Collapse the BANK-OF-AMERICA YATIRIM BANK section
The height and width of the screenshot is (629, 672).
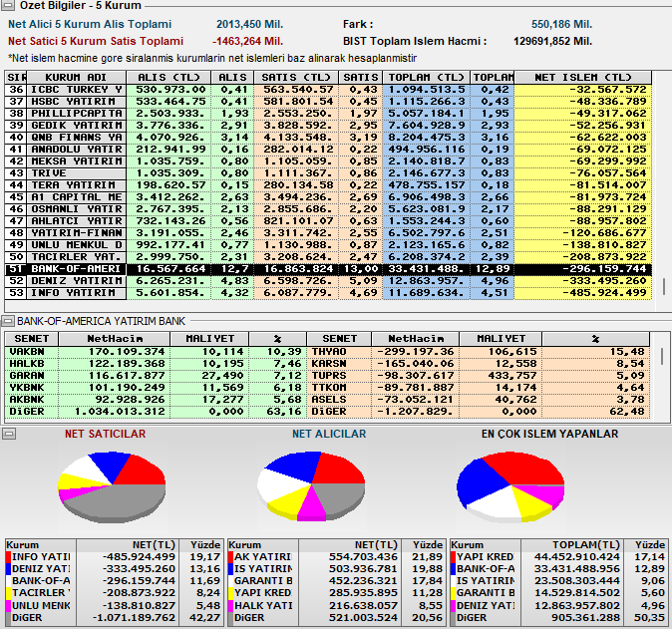8,321
